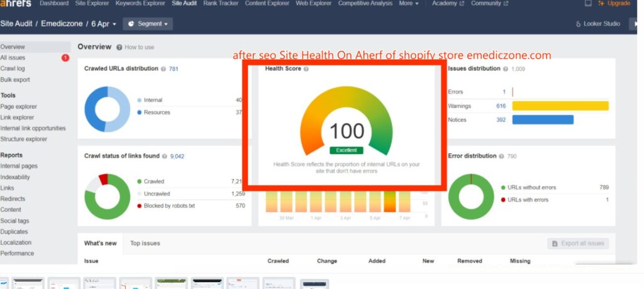Click the Export all issues button
Screen dimensions: 644x289
pyautogui.click(x=578, y=243)
